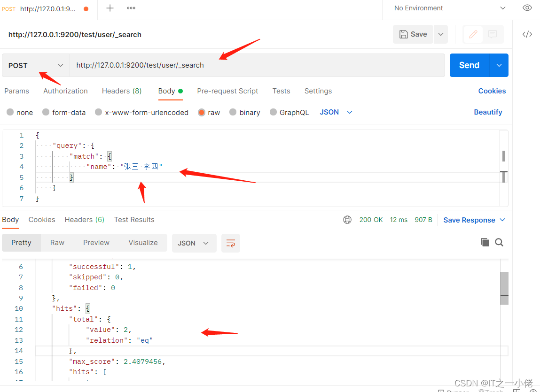Select the binary body type

tap(244, 112)
